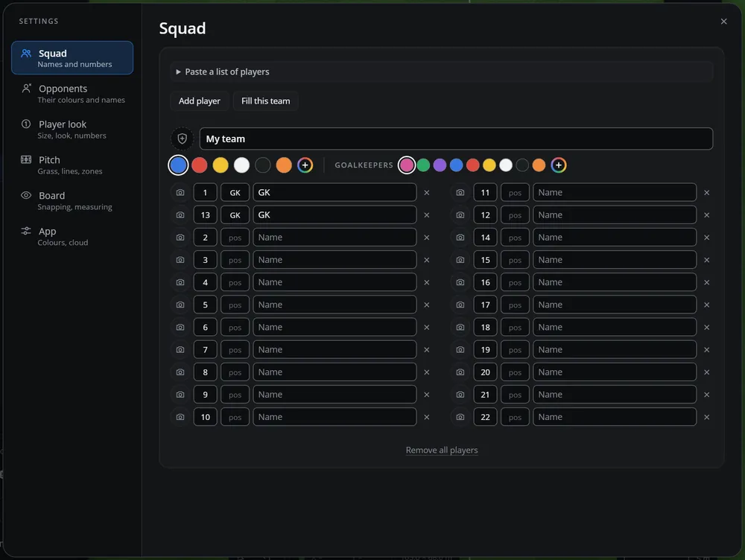
Task: Click the Name field for player 11
Action: tap(615, 192)
